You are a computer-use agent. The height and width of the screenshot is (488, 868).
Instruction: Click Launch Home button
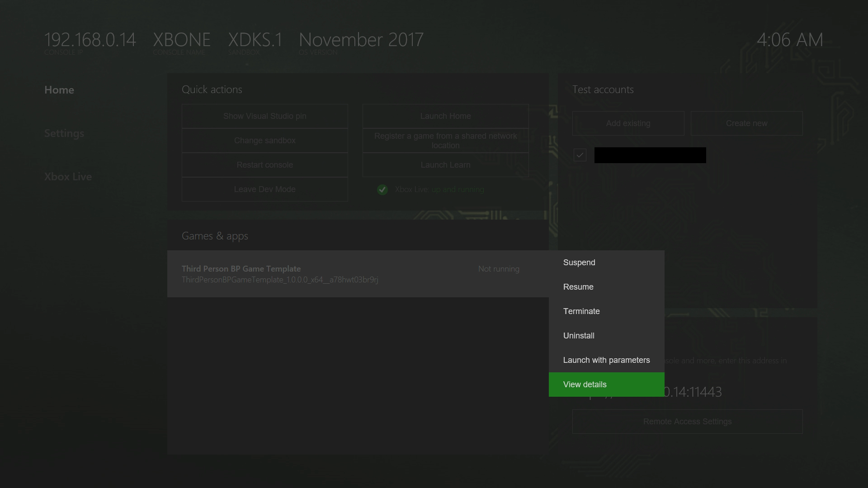[446, 116]
